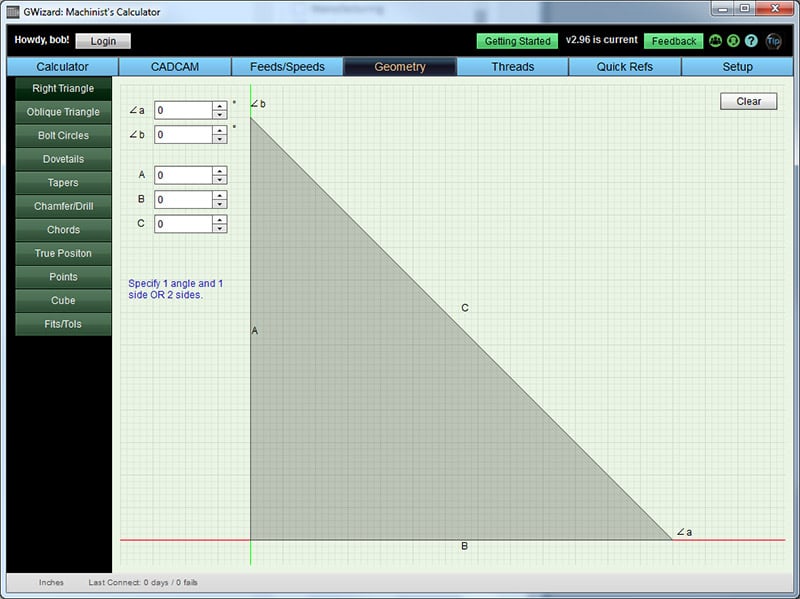Open Help via the question mark icon
This screenshot has width=800, height=599.
point(751,41)
